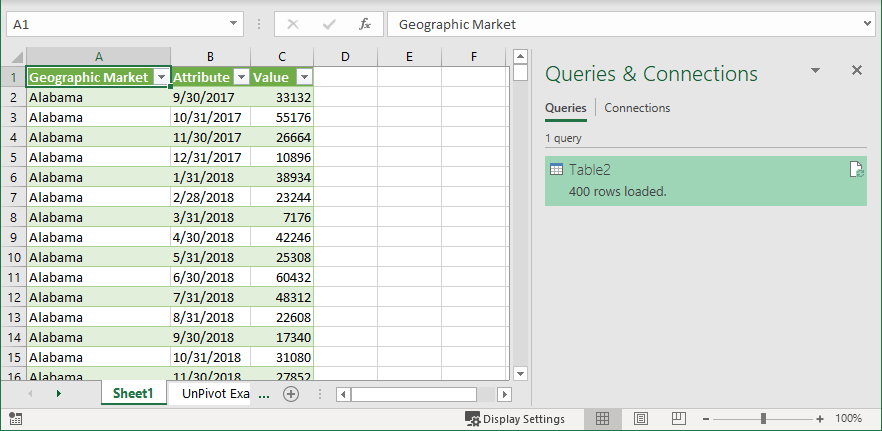Select column B header
The height and width of the screenshot is (431, 882).
click(x=210, y=57)
